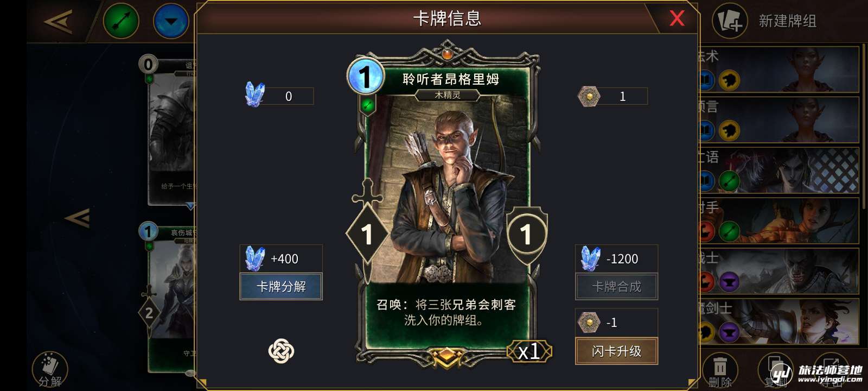Click the 复制 copy deck icon
The image size is (868, 391).
point(775,370)
